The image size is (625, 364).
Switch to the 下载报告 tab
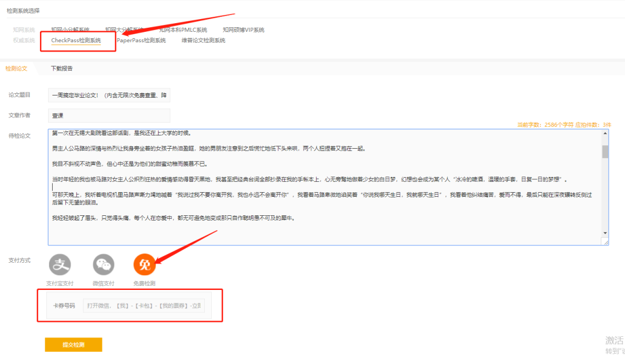[62, 68]
